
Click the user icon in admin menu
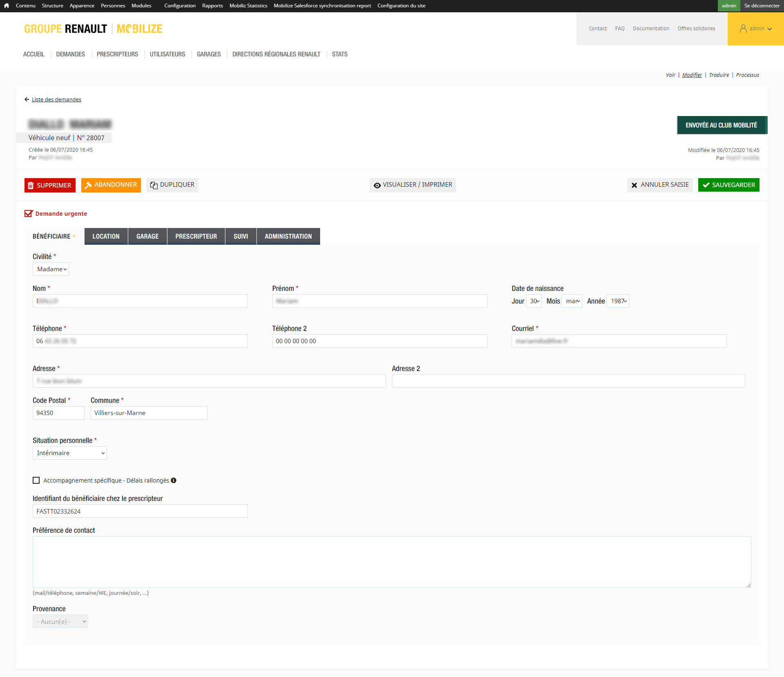[743, 29]
